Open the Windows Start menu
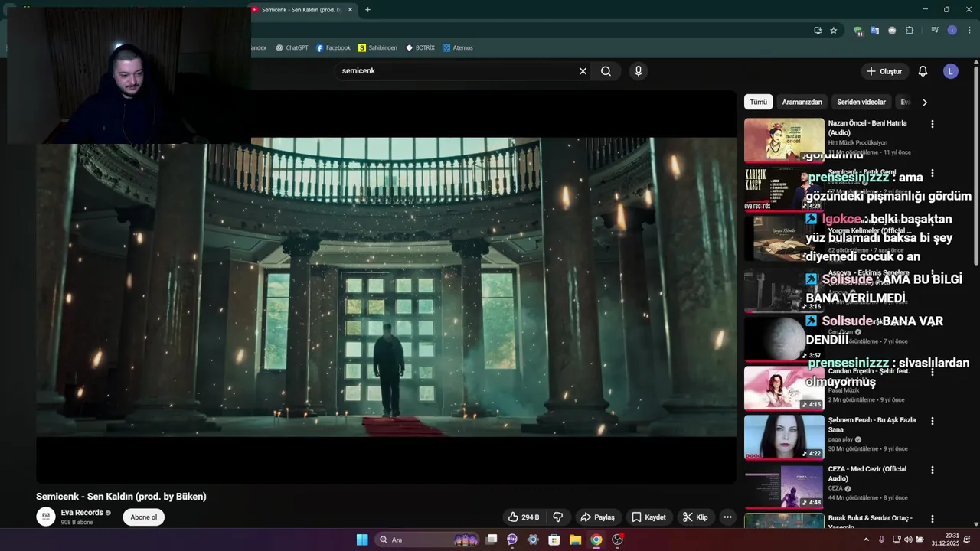The width and height of the screenshot is (980, 551). pos(362,540)
